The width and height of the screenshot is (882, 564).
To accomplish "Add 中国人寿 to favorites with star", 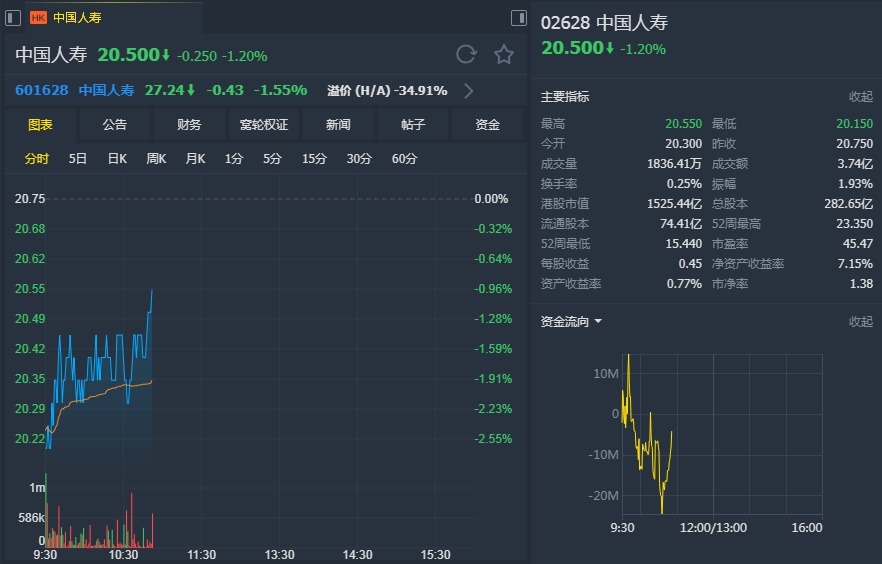I will [x=504, y=54].
